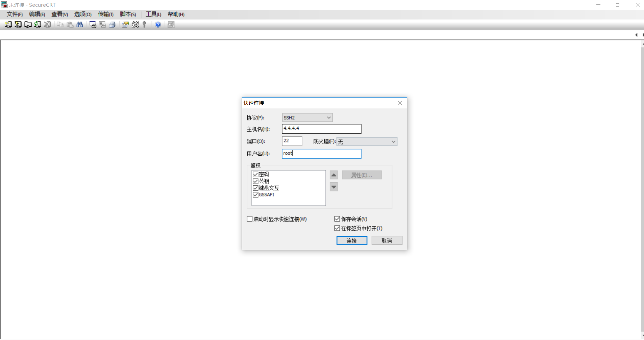This screenshot has height=340, width=644.
Task: Open the 选项(O) menu
Action: click(83, 14)
